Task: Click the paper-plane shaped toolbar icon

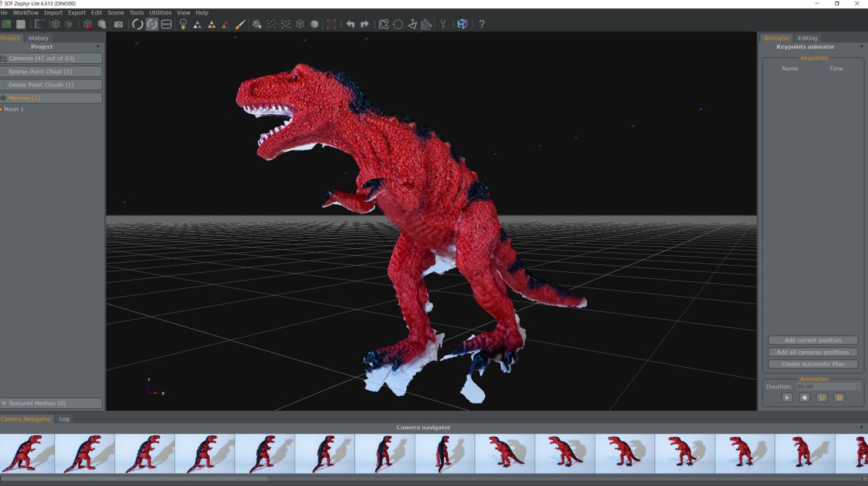Action: click(x=412, y=24)
